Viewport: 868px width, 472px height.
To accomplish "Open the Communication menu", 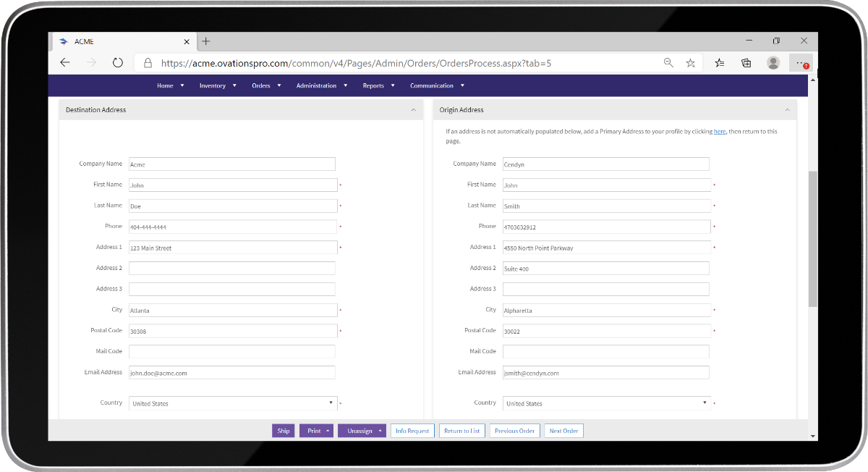I will point(437,85).
